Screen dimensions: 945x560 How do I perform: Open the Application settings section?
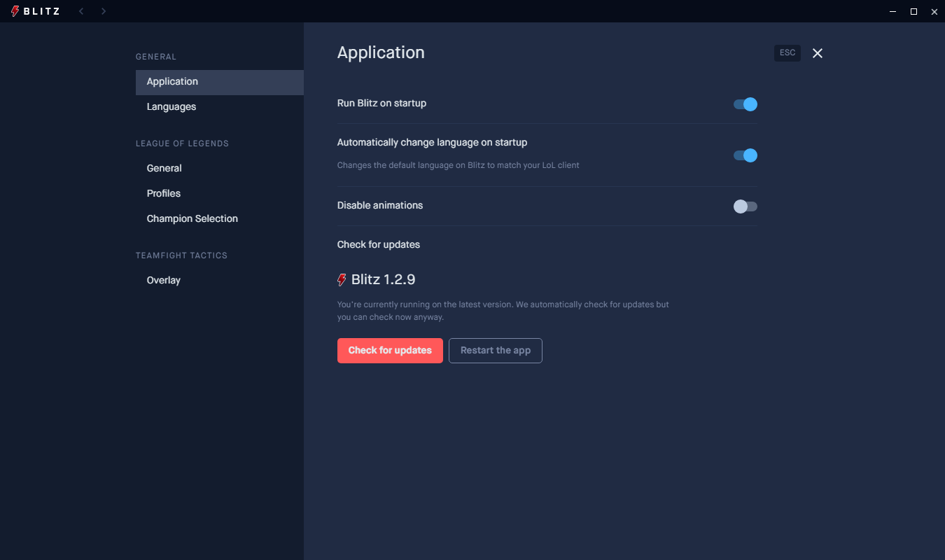tap(220, 82)
